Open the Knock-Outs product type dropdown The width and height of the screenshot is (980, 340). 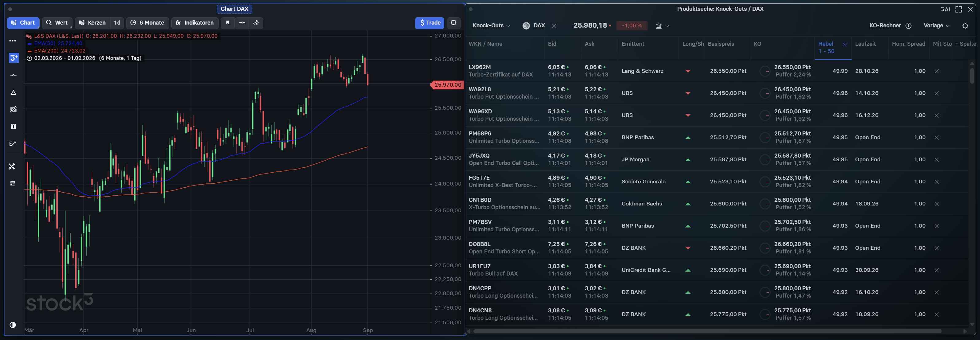coord(491,25)
